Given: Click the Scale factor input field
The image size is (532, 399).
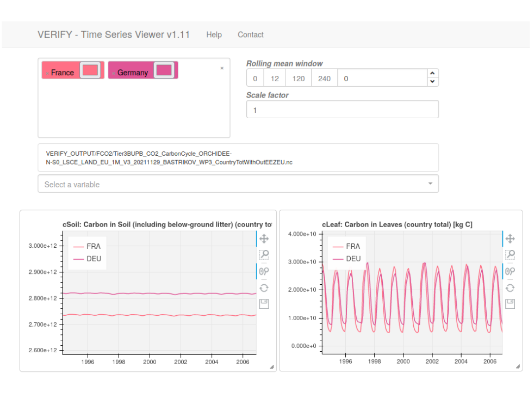Looking at the screenshot, I should coord(342,109).
